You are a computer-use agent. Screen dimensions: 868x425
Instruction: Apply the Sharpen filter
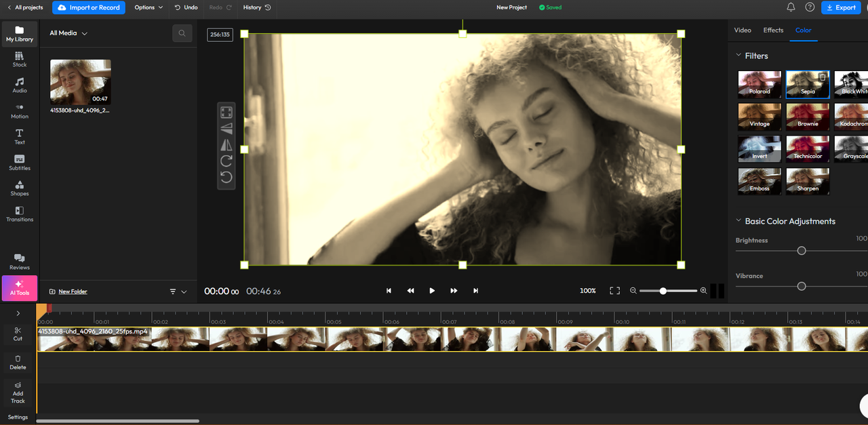click(808, 181)
